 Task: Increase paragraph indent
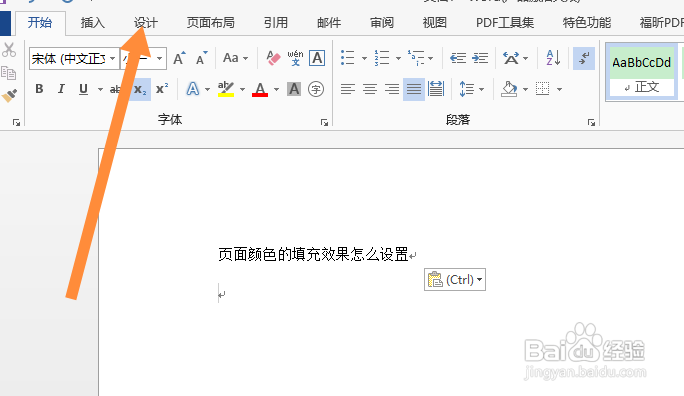[x=480, y=58]
